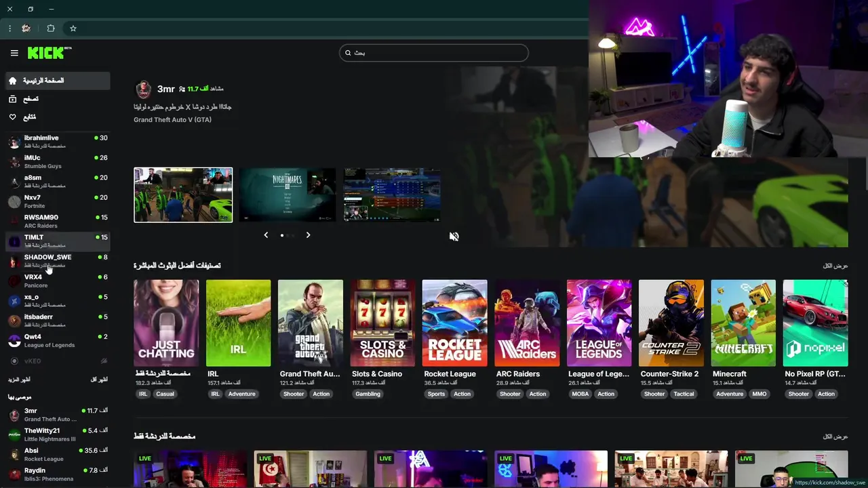Open recommended Absi Rocket League channel
This screenshot has width=868, height=488.
(x=58, y=454)
